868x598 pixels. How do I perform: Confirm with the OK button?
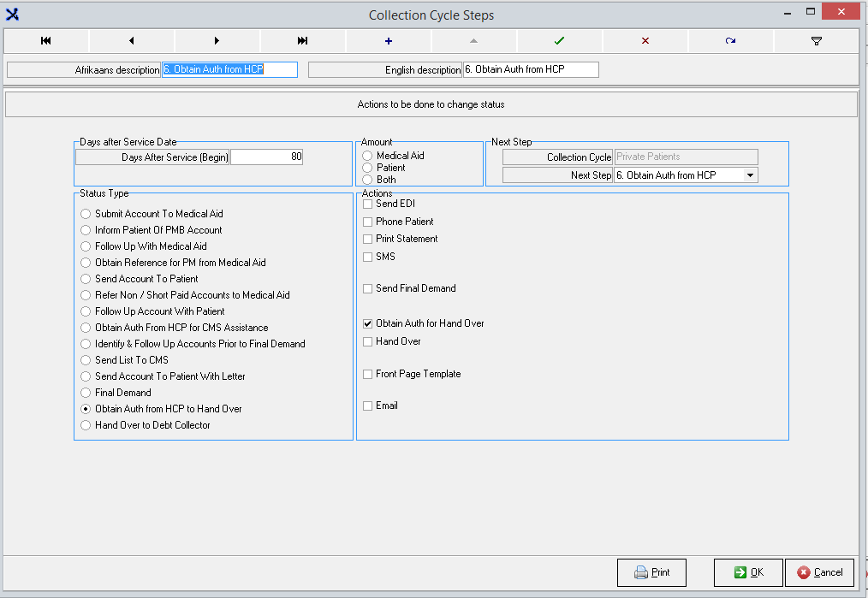[x=748, y=572]
